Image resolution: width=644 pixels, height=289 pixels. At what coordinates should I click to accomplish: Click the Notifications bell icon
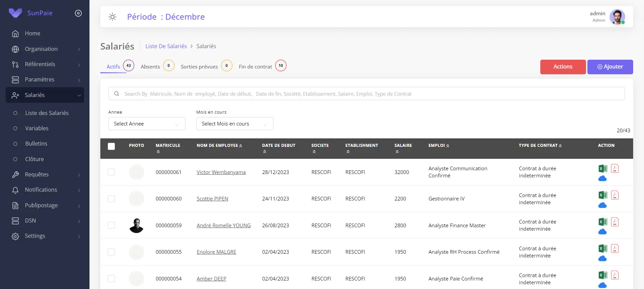(15, 190)
